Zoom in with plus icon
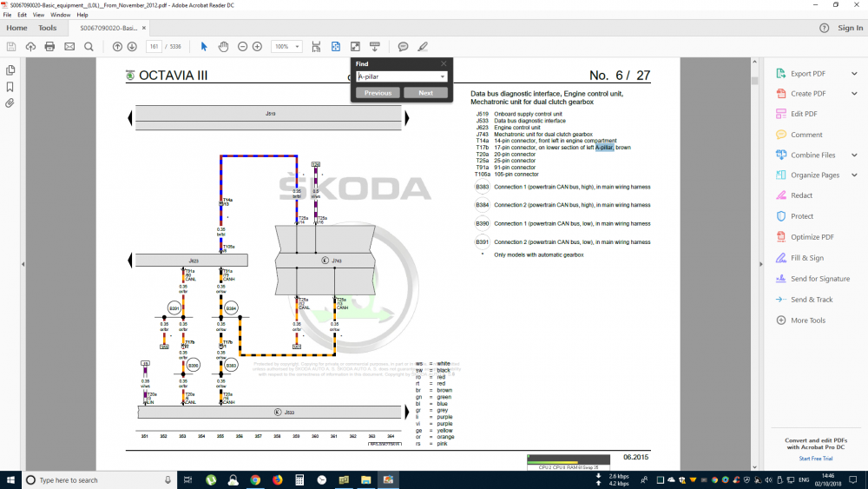Screen dimensions: 868x489 pos(258,47)
